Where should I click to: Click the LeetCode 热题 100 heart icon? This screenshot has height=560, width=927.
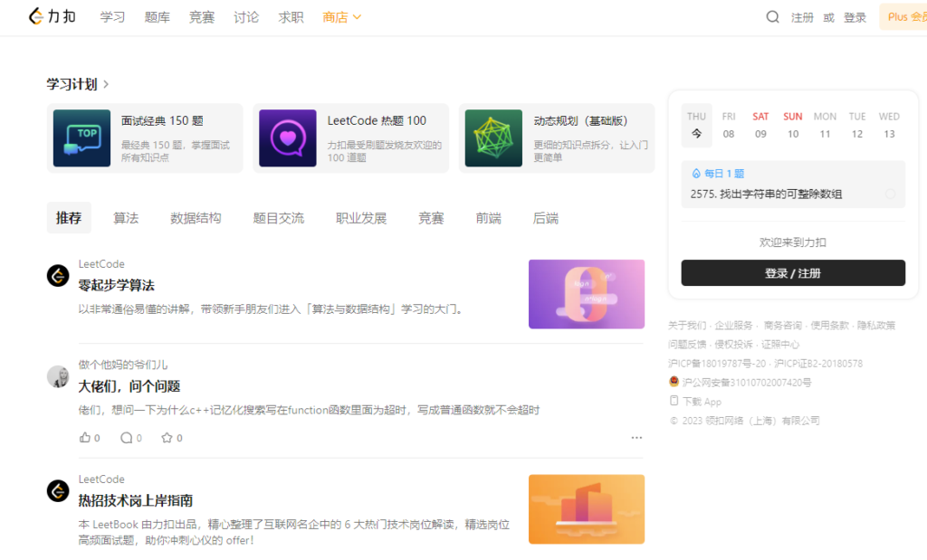click(287, 138)
